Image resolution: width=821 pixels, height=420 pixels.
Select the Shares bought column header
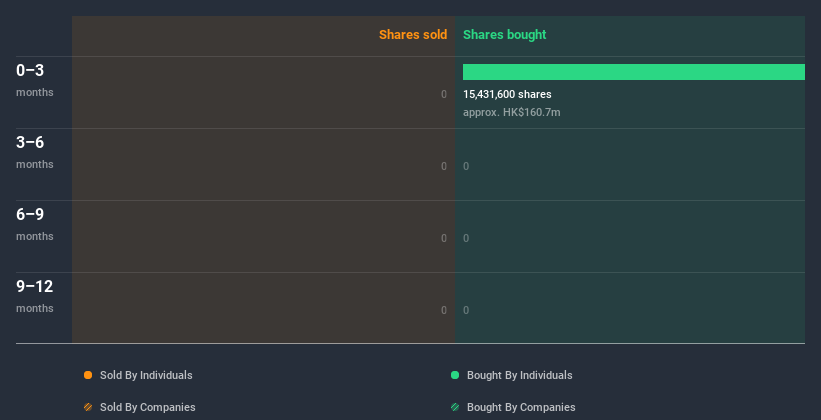[505, 35]
